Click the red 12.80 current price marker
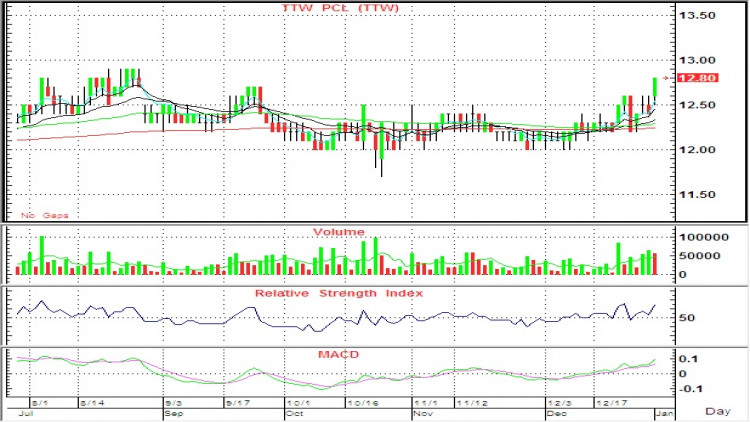 coord(696,78)
